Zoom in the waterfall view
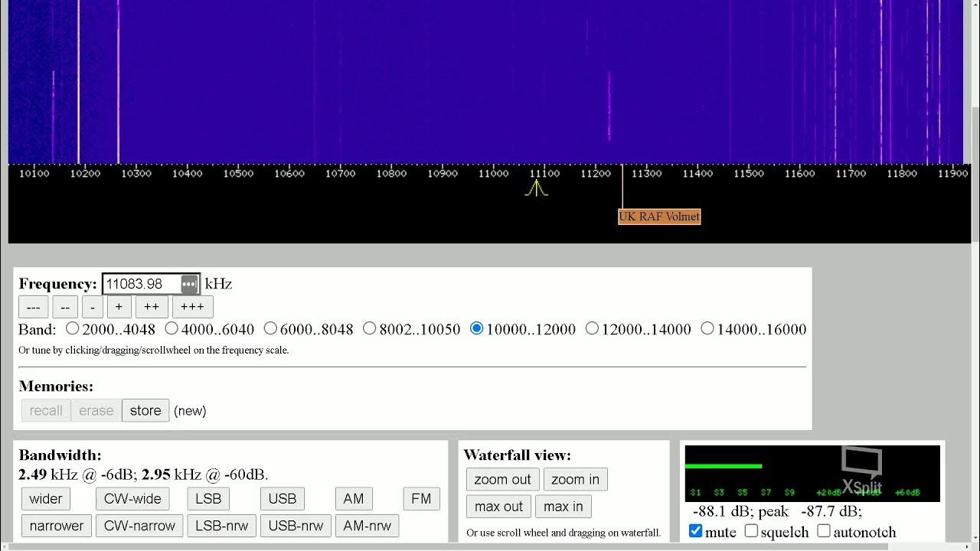Viewport: 980px width, 551px height. (576, 480)
